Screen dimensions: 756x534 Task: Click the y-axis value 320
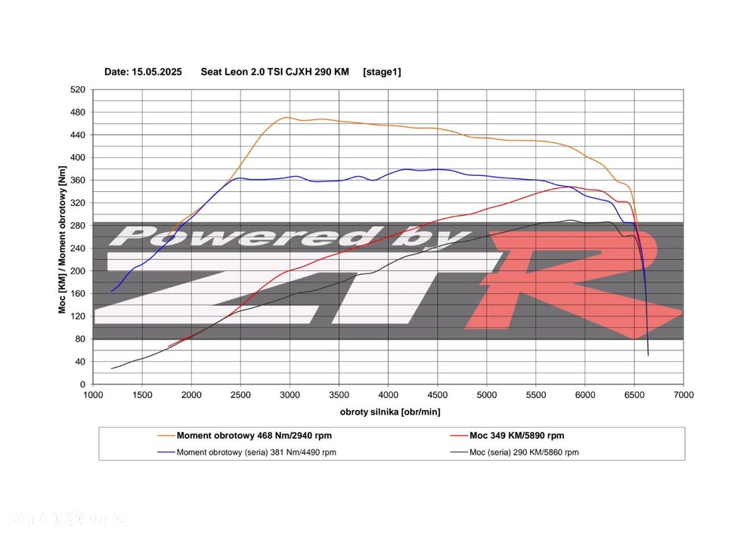(78, 202)
